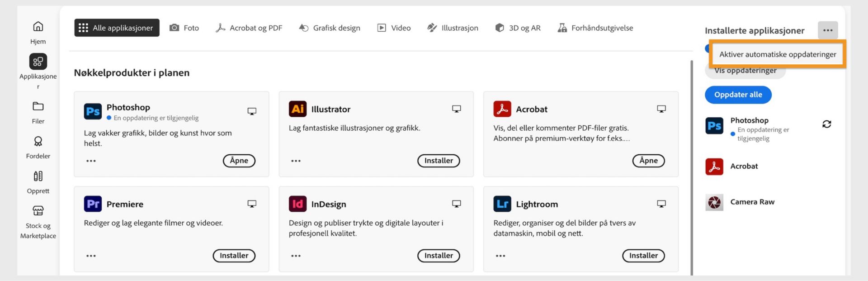
Task: Click Oppdater alle
Action: (x=738, y=95)
